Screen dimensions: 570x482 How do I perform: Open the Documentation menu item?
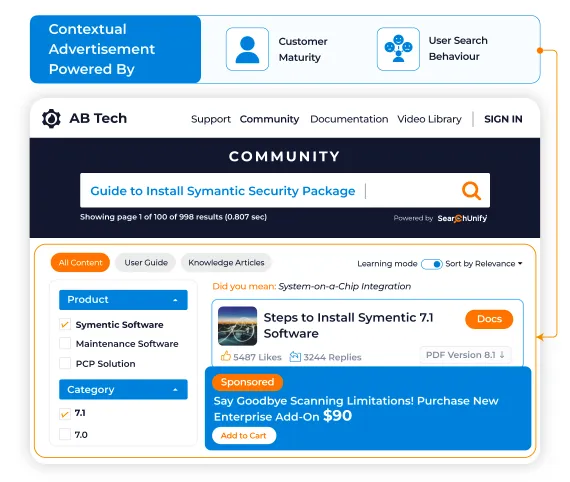point(349,119)
